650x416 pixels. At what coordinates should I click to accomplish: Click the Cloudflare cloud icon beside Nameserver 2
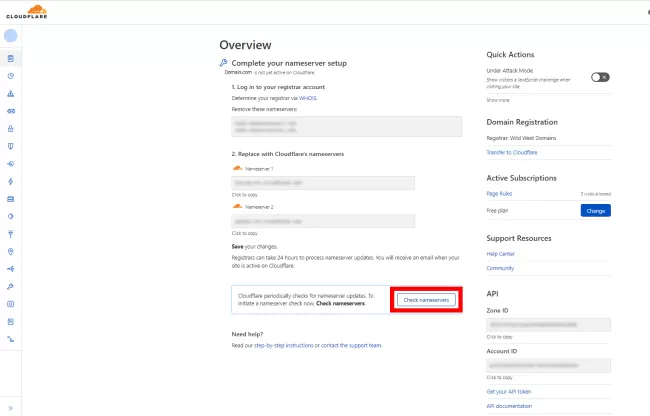[237, 206]
